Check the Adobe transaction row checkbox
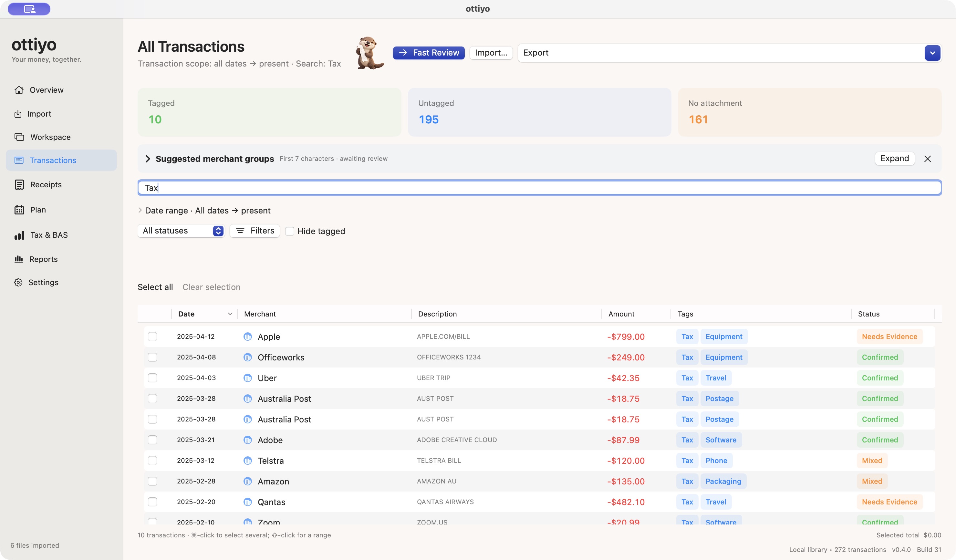This screenshot has width=956, height=560. click(x=152, y=440)
